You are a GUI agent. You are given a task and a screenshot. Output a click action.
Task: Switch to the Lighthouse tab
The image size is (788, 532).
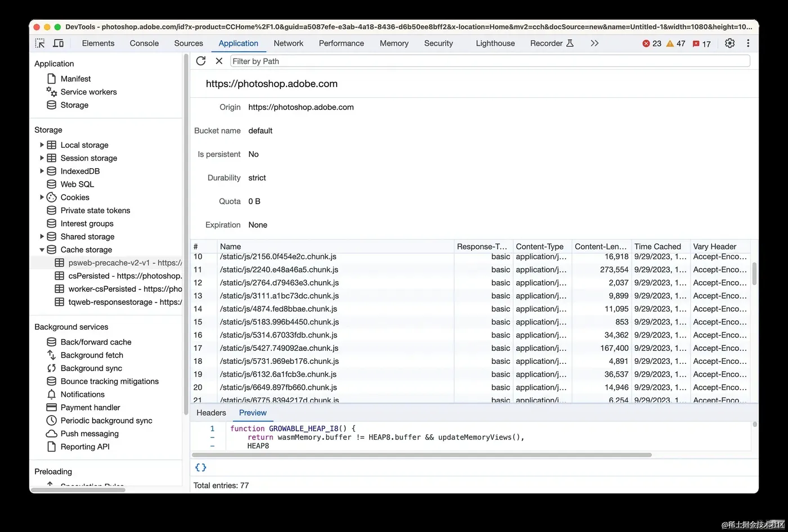(x=495, y=43)
